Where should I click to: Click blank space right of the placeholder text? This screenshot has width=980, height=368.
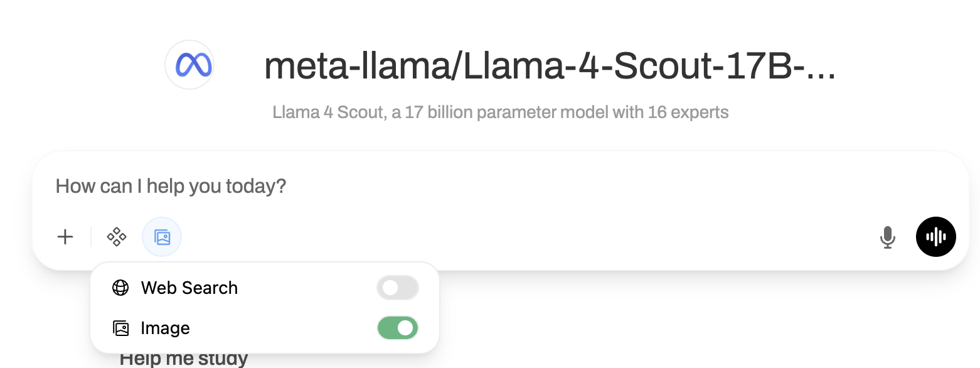click(565, 186)
